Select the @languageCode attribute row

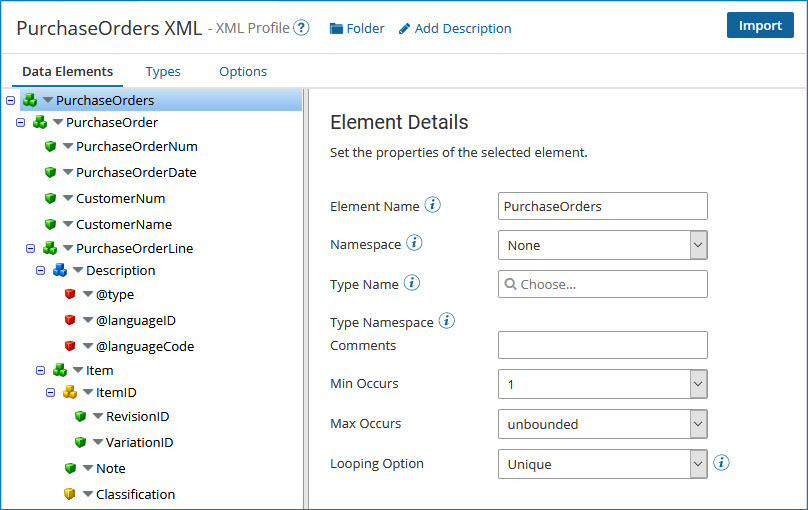coord(145,346)
